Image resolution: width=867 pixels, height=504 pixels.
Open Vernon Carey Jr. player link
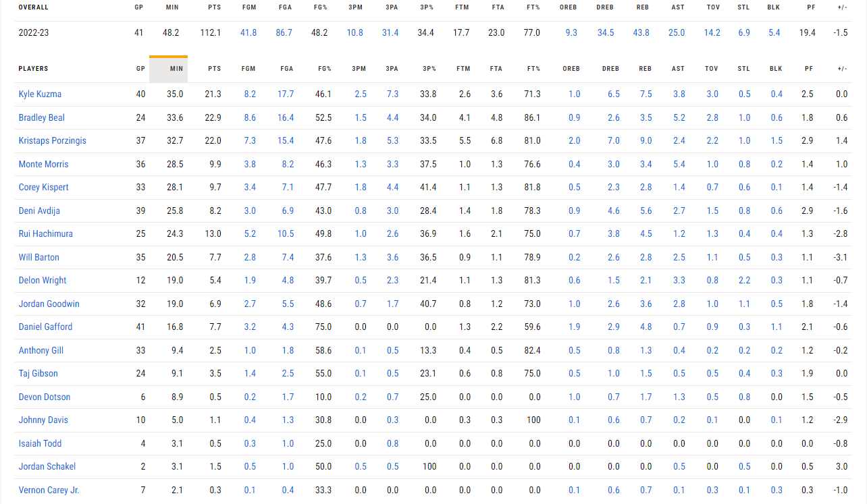pyautogui.click(x=49, y=490)
